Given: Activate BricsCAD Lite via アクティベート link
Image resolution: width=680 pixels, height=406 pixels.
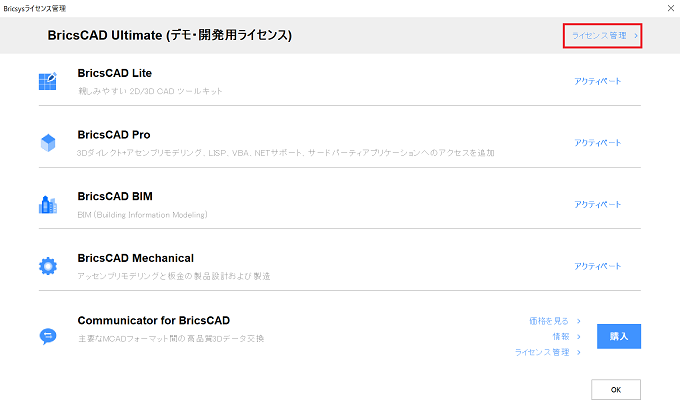Looking at the screenshot, I should (x=598, y=81).
